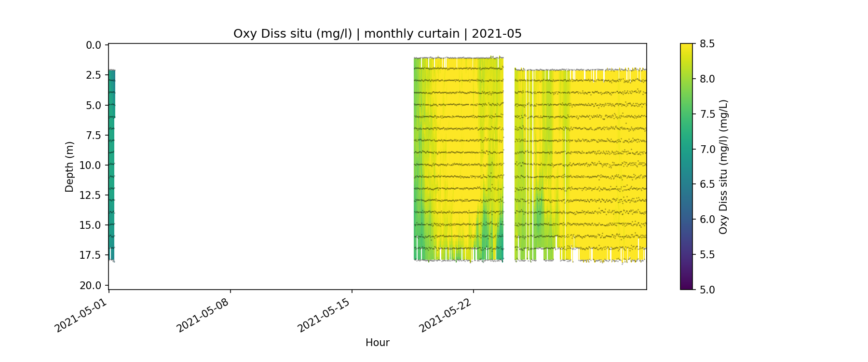The height and width of the screenshot is (362, 868).
Task: Select the 2021-05-08 x-axis date label
Action: pos(203,314)
